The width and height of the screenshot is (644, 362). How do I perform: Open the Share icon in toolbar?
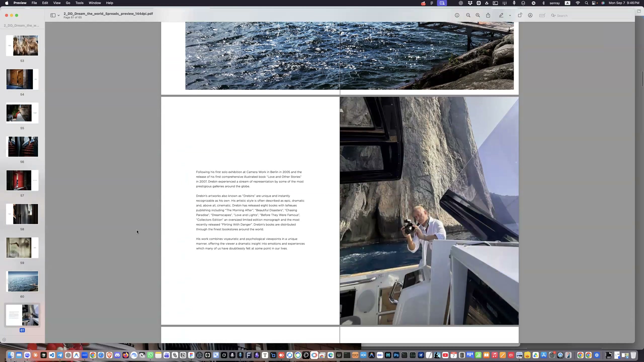[x=488, y=15]
